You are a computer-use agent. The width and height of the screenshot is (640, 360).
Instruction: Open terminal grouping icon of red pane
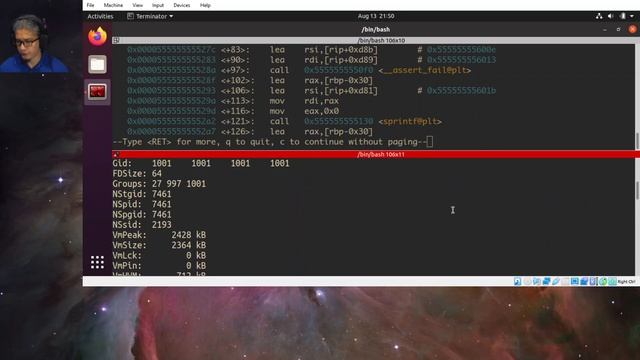pyautogui.click(x=116, y=154)
